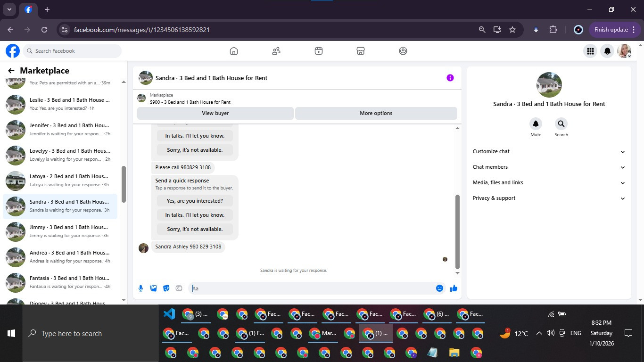Click the message Aa input box
Screen dimensions: 644x362
312,288
